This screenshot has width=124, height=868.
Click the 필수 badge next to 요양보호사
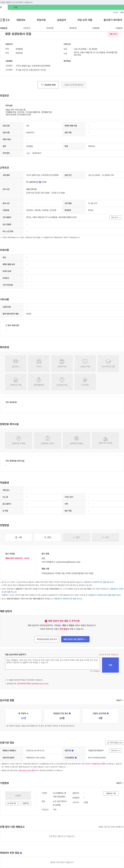(28, 153)
